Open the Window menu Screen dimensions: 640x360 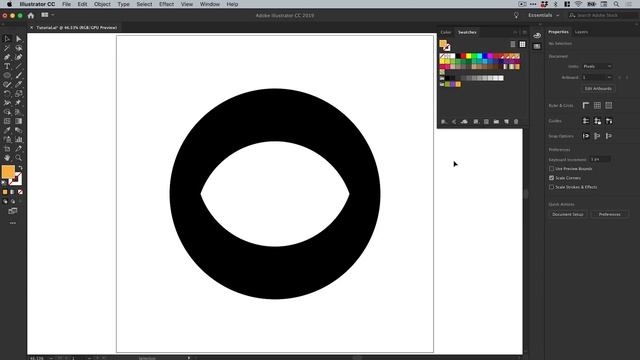(210, 4)
